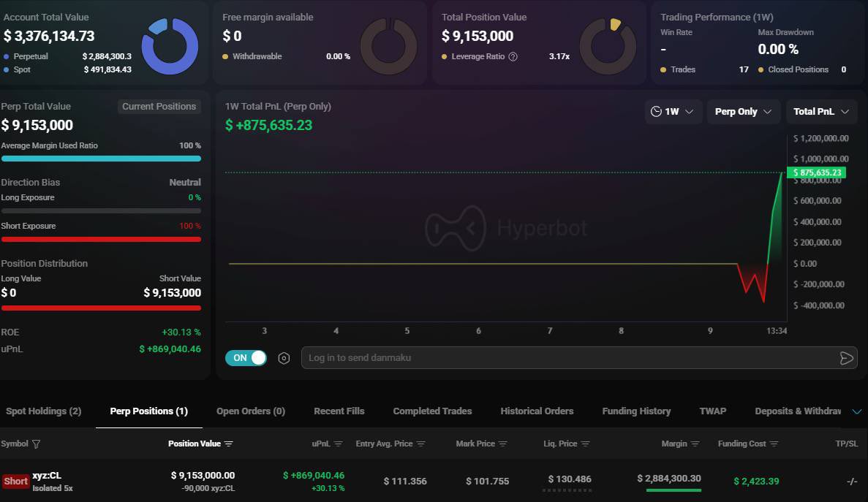Sort by the Mark Price column icon
This screenshot has width=868, height=502.
(x=502, y=444)
